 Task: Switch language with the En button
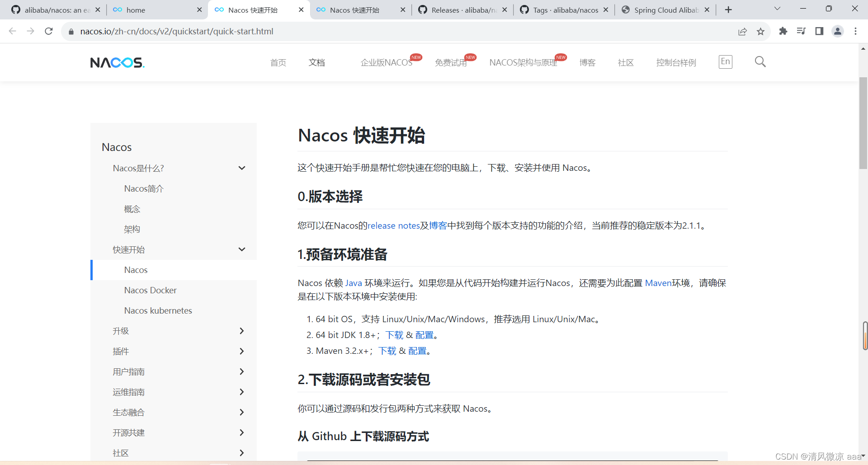point(726,62)
